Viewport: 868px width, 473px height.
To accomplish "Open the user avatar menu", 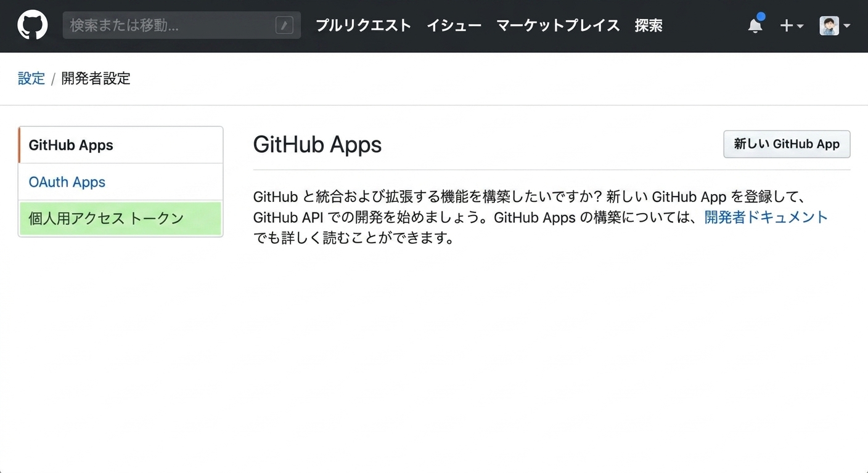I will [x=835, y=26].
